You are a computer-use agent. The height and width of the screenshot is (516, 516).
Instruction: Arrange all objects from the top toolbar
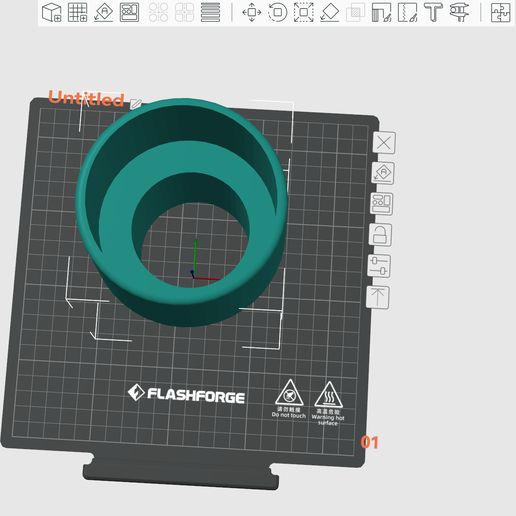pos(129,12)
